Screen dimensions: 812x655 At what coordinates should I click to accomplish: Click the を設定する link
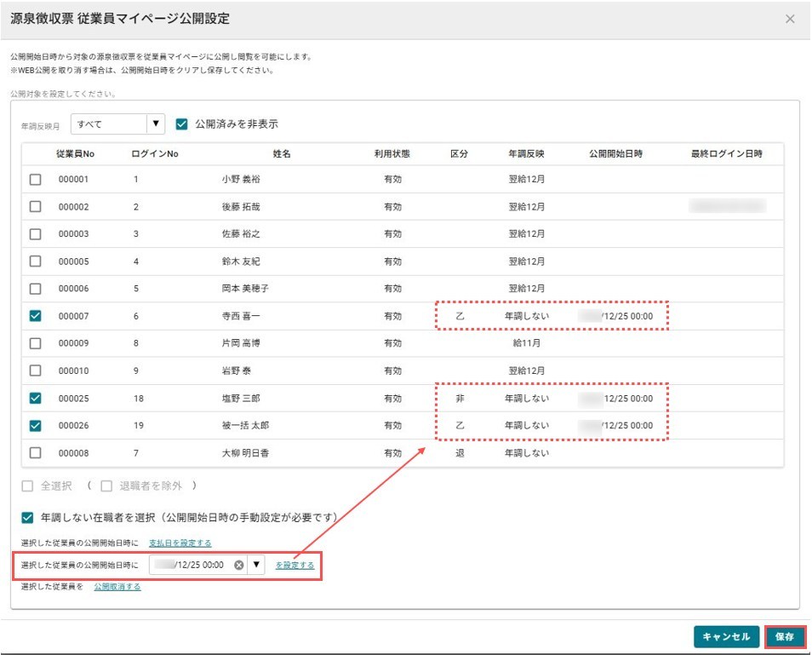point(294,565)
